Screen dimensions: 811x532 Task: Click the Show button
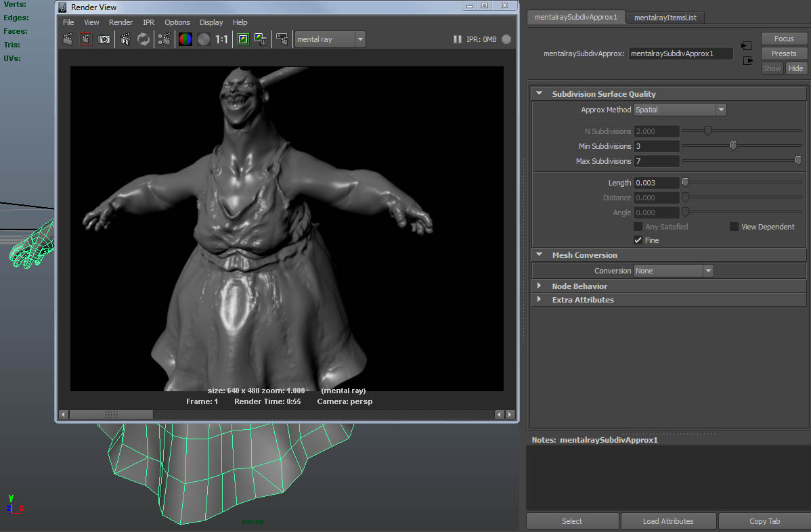[x=772, y=68]
